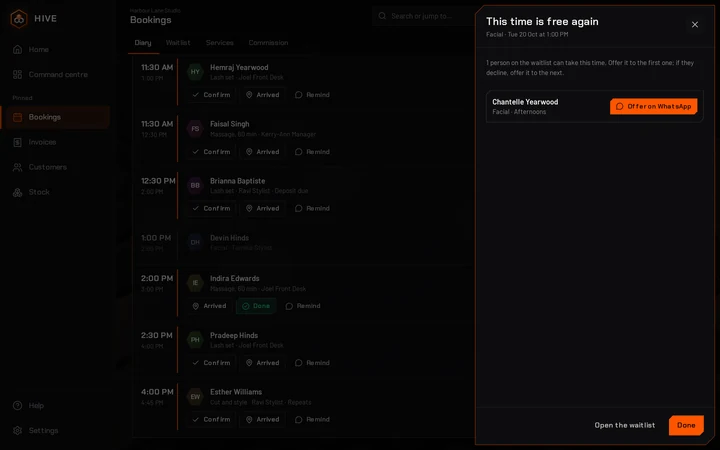This screenshot has height=450, width=720.
Task: Send a reminder to Esther Williams
Action: click(x=312, y=420)
